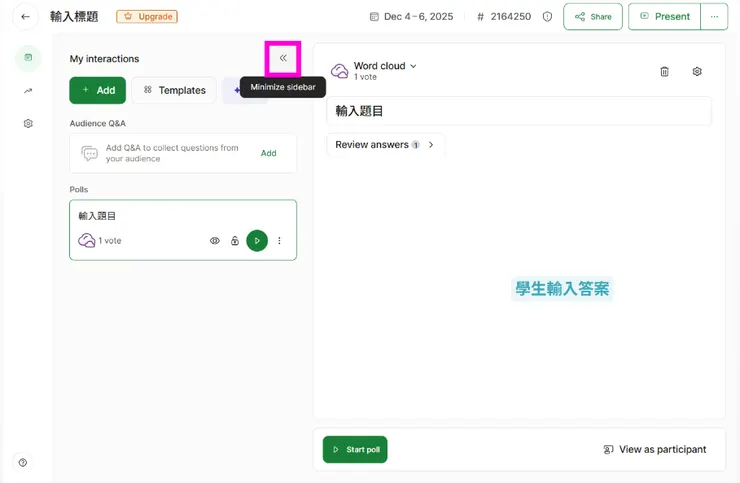This screenshot has width=740, height=483.
Task: Click the 'My interactions' heading
Action: pos(104,59)
